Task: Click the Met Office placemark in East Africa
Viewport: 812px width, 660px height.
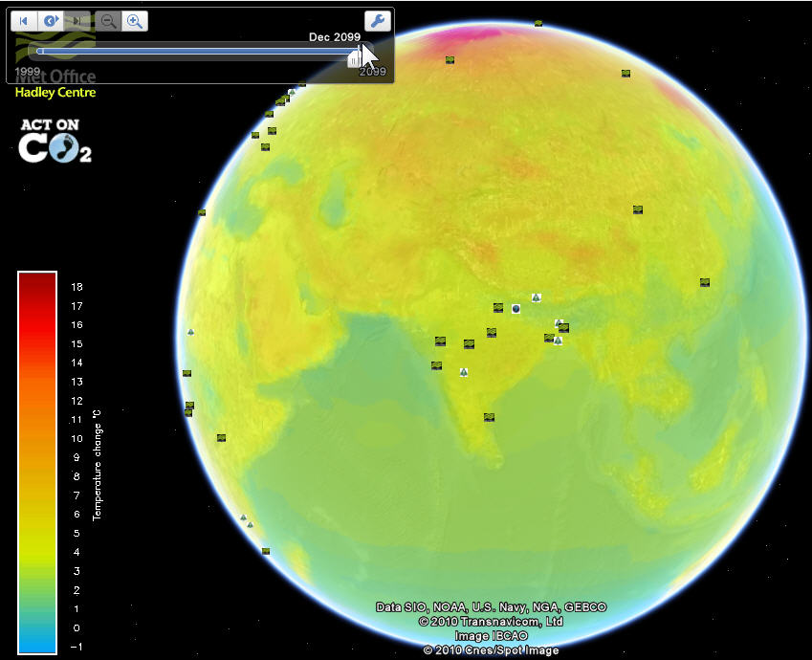Action: click(221, 437)
